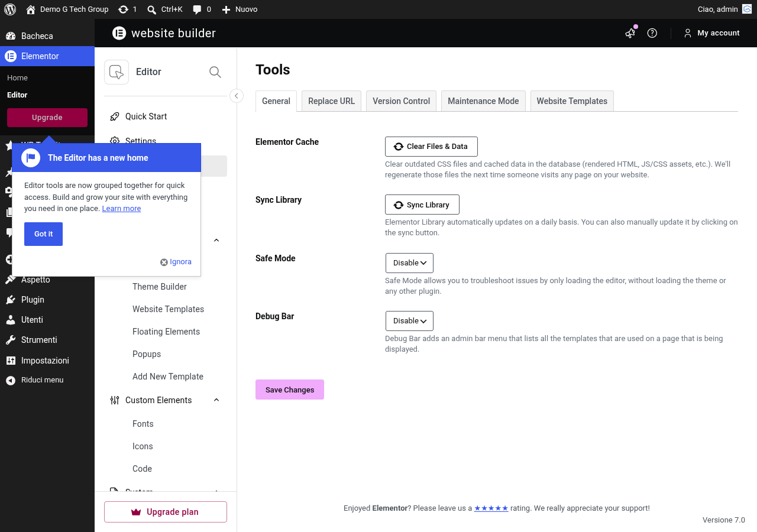Viewport: 757px width, 532px height.
Task: Open Ciao, admin profile menu
Action: (724, 9)
